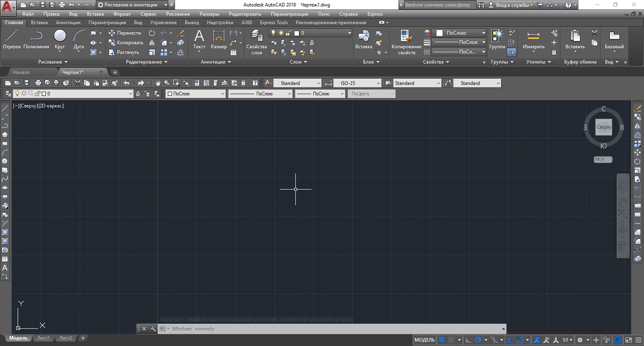The height and width of the screenshot is (346, 644).
Task: Toggle grid display in status bar
Action: [442, 340]
